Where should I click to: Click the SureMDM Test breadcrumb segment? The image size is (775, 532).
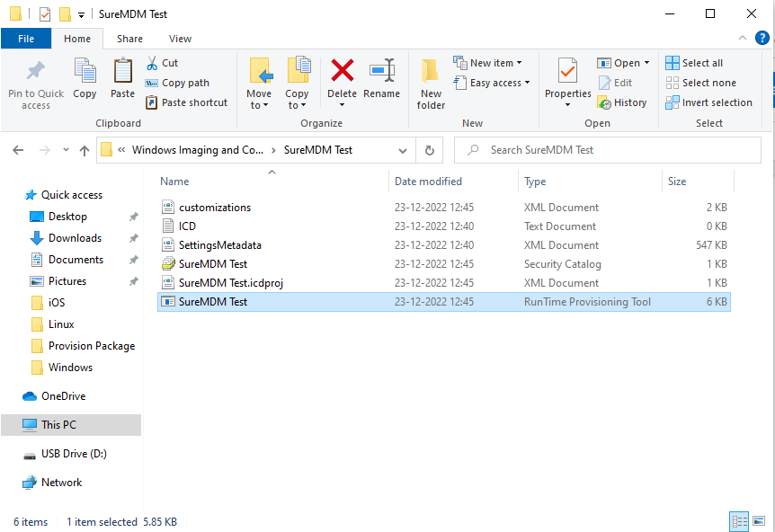(317, 150)
